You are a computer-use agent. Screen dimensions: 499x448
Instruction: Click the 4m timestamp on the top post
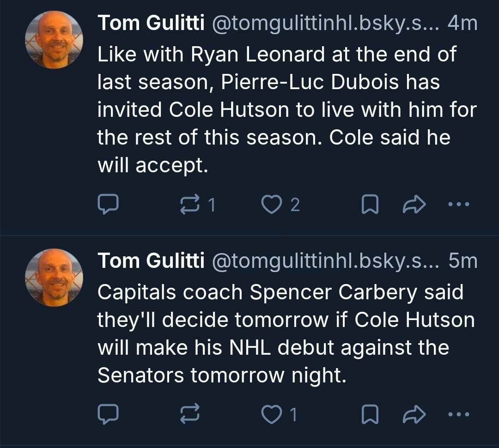pyautogui.click(x=462, y=23)
